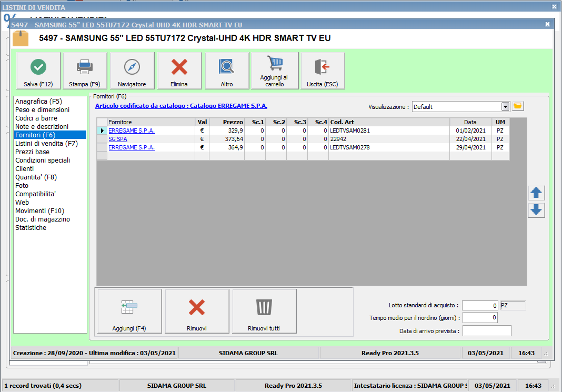
Task: Click the Data di arrivo prevista field
Action: [x=487, y=331]
